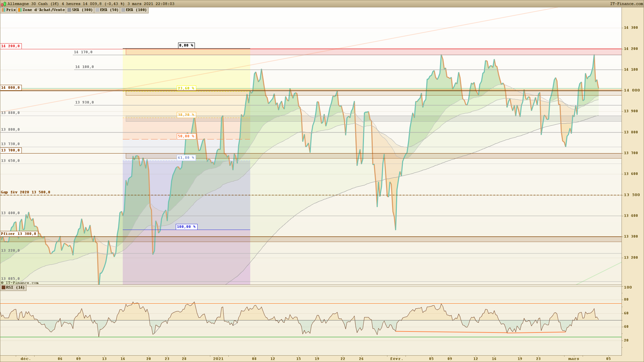Viewport: 644px width, 362px height.
Task: Select the 100,00 % Fibonacci level label
Action: click(186, 227)
